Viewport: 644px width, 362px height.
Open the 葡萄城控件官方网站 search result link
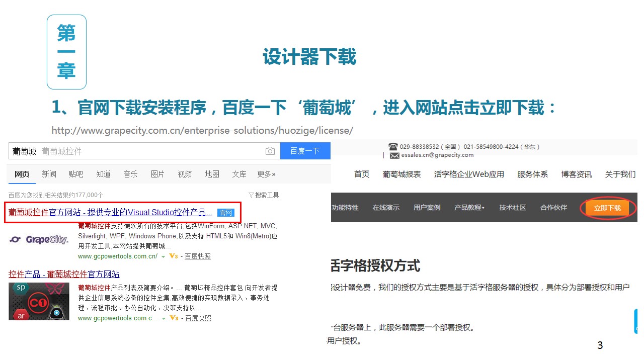(110, 212)
